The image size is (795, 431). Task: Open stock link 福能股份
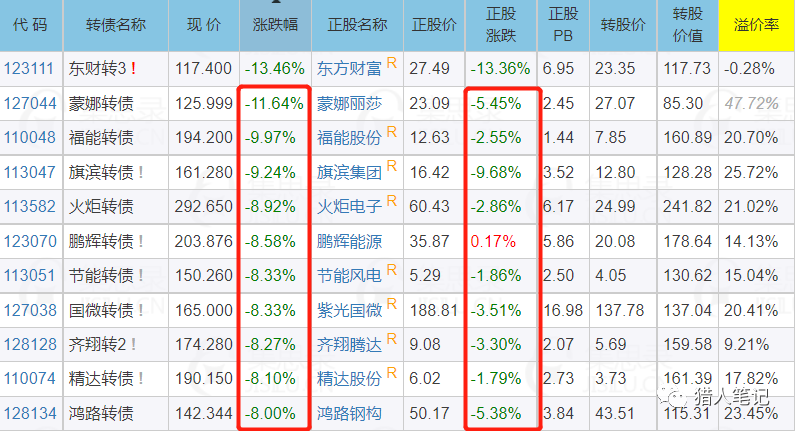pos(349,137)
